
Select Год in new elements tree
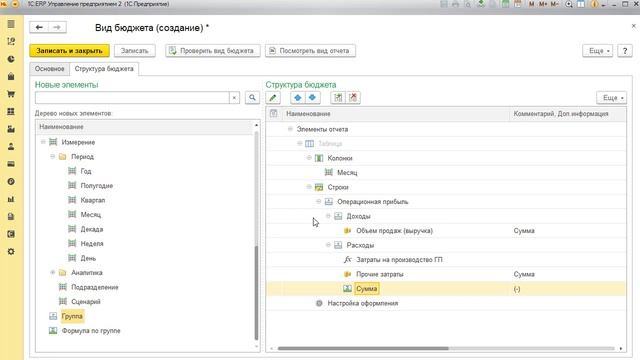coord(86,171)
